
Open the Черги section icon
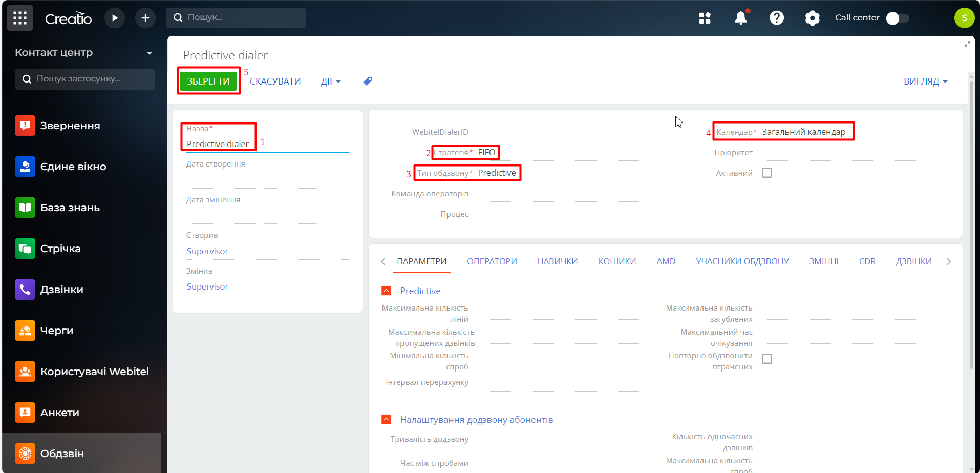coord(25,331)
